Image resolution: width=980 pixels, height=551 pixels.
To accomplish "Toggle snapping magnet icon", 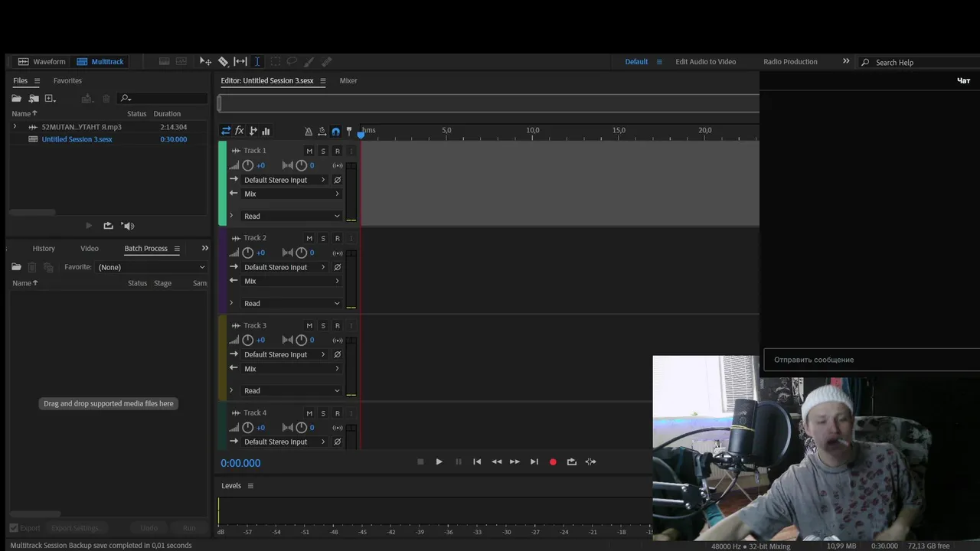I will pyautogui.click(x=335, y=132).
